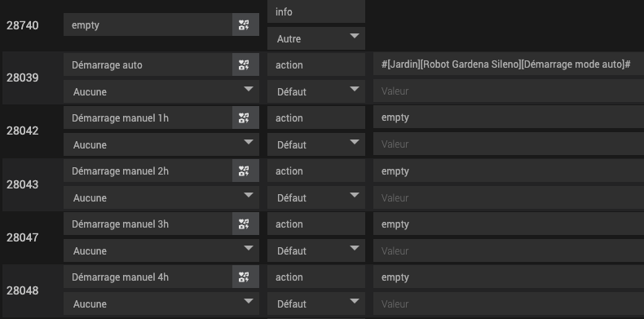Image resolution: width=644 pixels, height=319 pixels.
Task: Select the 'empty' command field in row 28048
Action: 509,277
